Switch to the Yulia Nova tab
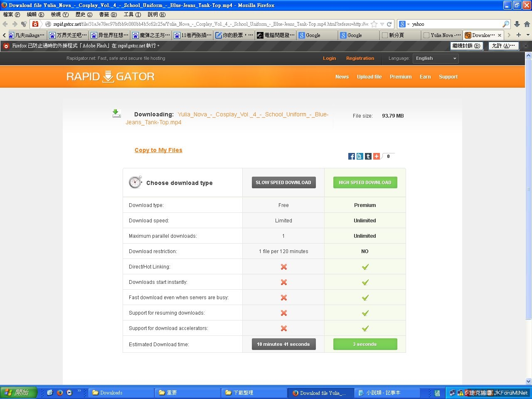Screen dimensions: 532x399 click(442, 35)
